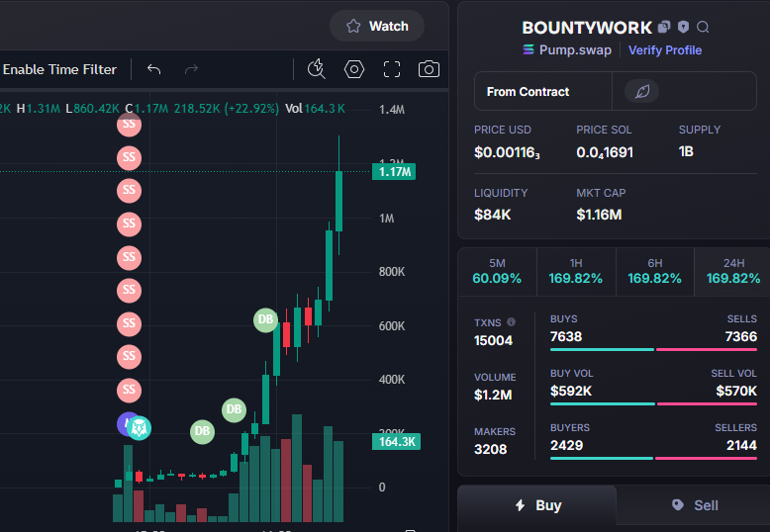Screen dimensions: 770x532
Task: Click the +22.92% change in chart legend
Action: tap(251, 109)
